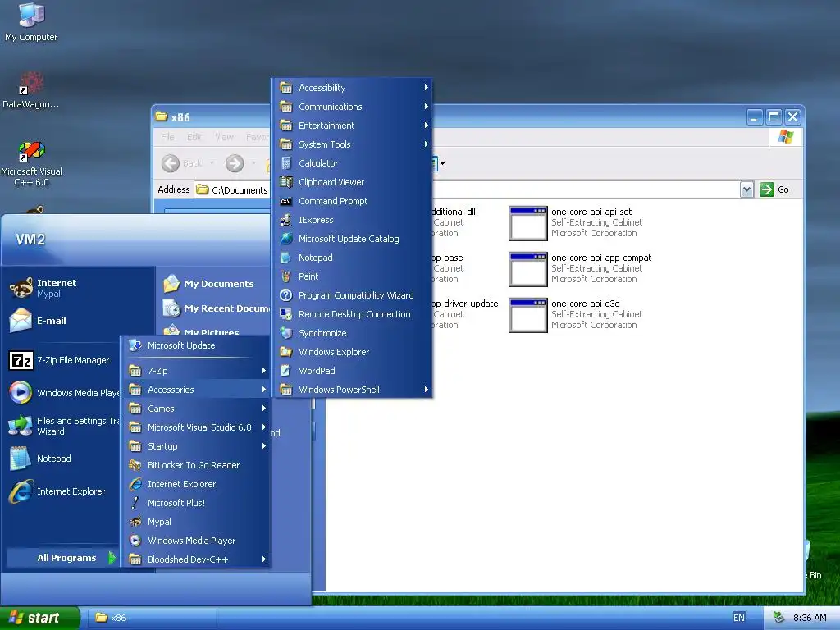Open Internet Mypal pinned browser
This screenshot has height=630, width=840.
tap(62, 288)
